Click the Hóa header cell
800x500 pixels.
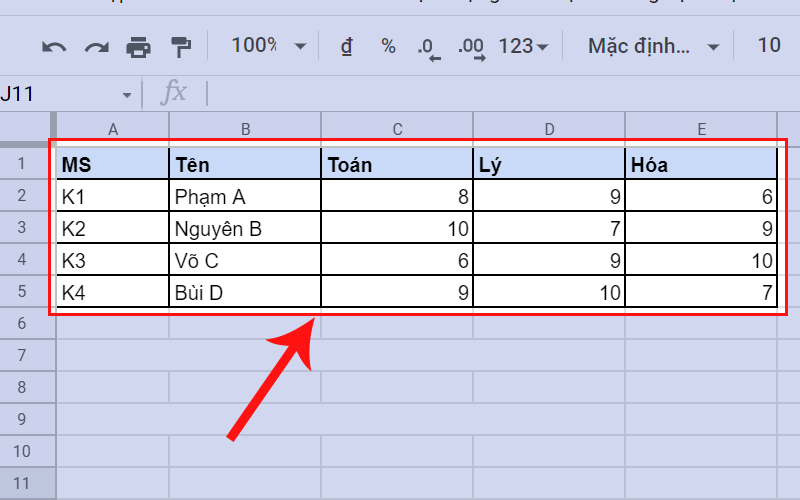701,165
